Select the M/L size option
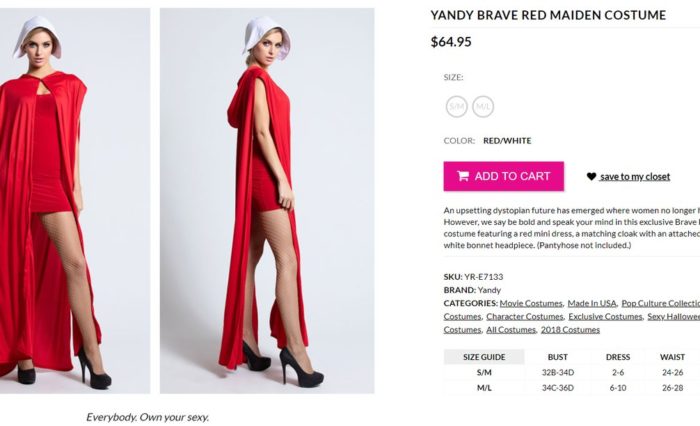 pyautogui.click(x=483, y=107)
